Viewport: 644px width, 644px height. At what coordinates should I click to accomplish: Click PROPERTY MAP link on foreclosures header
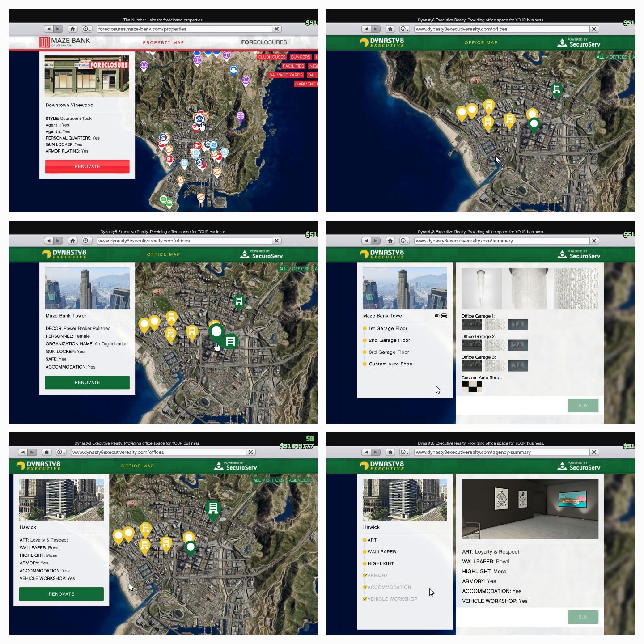pyautogui.click(x=163, y=43)
